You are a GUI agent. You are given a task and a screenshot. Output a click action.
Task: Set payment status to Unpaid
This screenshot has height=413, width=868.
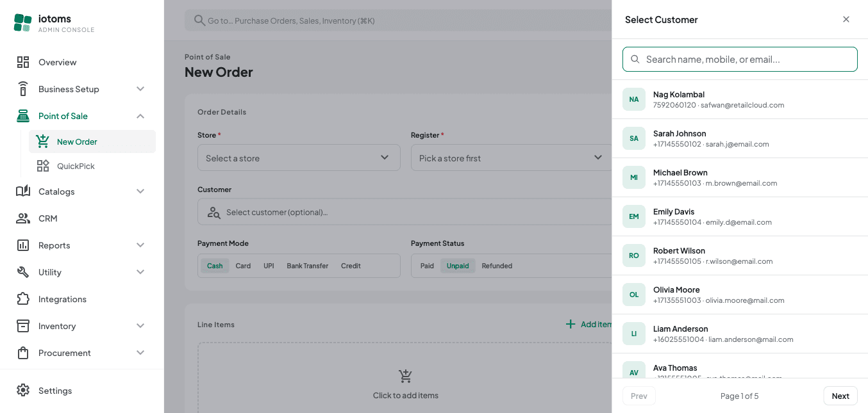click(x=458, y=266)
